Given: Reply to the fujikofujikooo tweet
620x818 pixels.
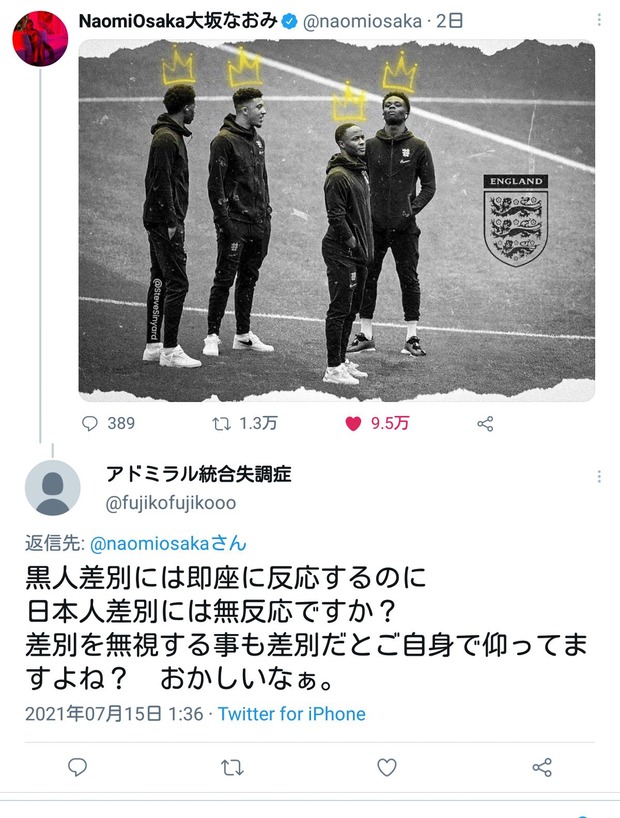Looking at the screenshot, I should click(x=77, y=767).
